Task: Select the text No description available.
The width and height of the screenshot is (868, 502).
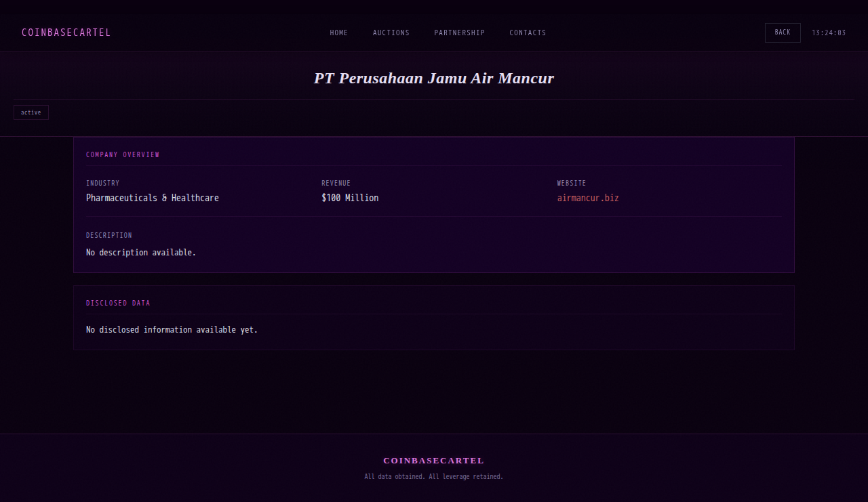Action: (141, 252)
